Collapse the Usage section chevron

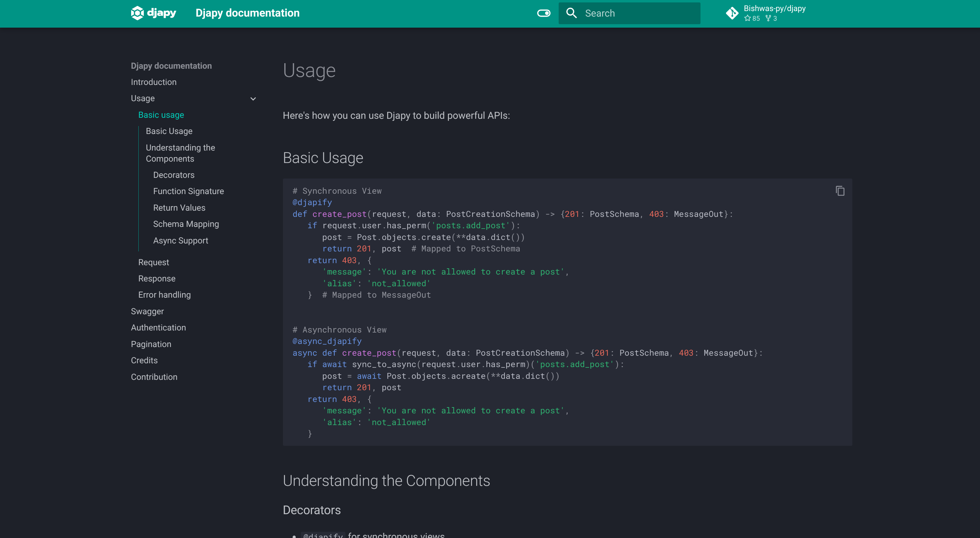253,99
